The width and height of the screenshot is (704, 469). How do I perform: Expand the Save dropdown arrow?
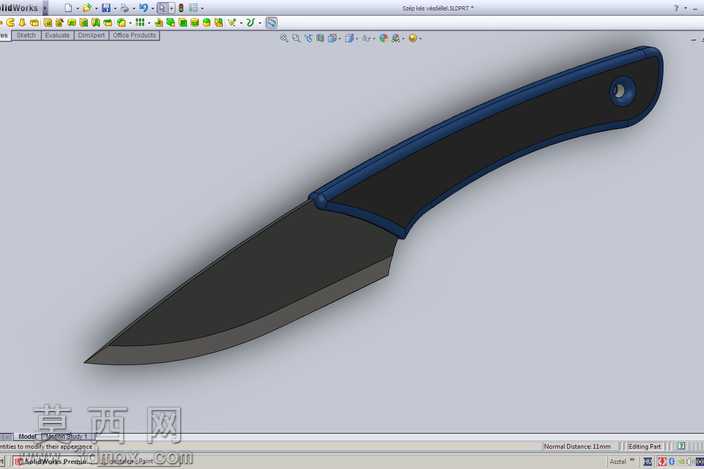click(114, 9)
